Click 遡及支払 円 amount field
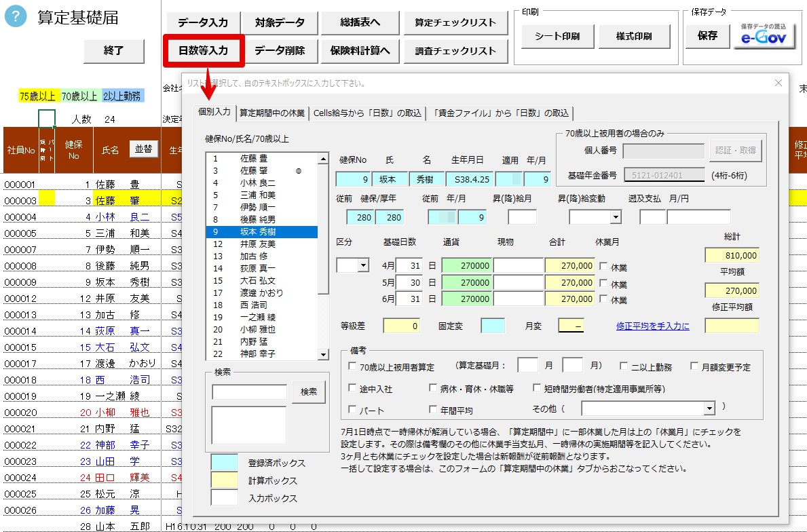Viewport: 807px width, 532px height. tap(698, 217)
